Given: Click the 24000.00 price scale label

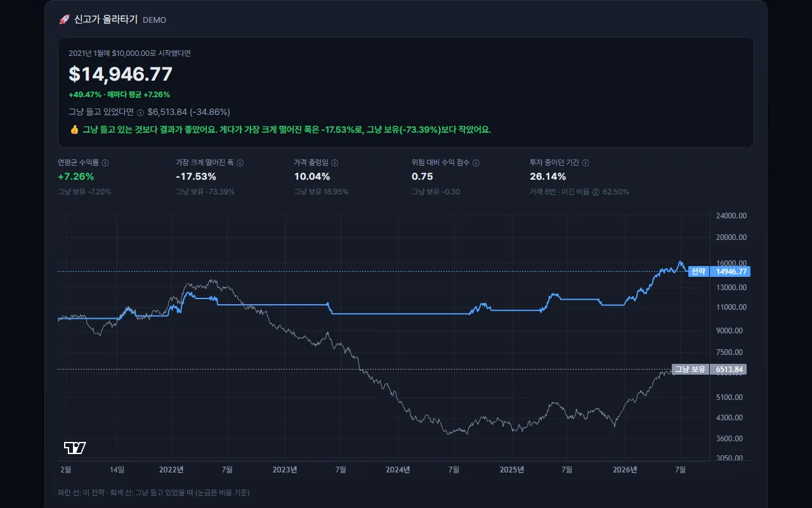Looking at the screenshot, I should click(731, 216).
